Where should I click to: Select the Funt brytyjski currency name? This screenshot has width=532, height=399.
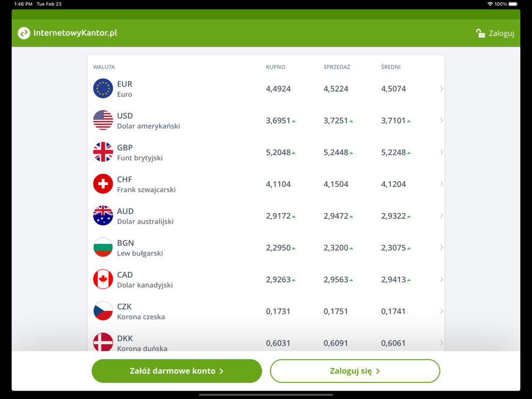pos(140,158)
